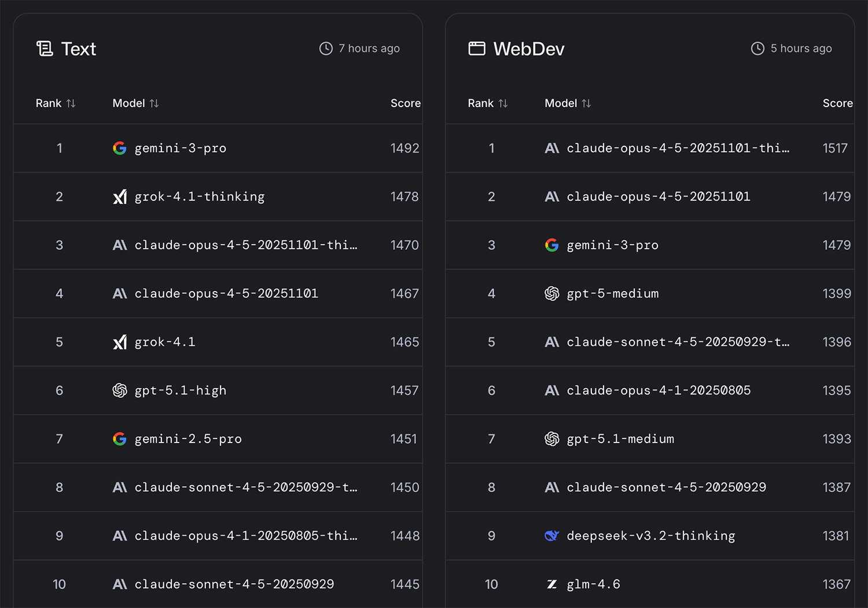Viewport: 868px width, 608px height.
Task: Click the Score column header in Text
Action: [x=405, y=104]
